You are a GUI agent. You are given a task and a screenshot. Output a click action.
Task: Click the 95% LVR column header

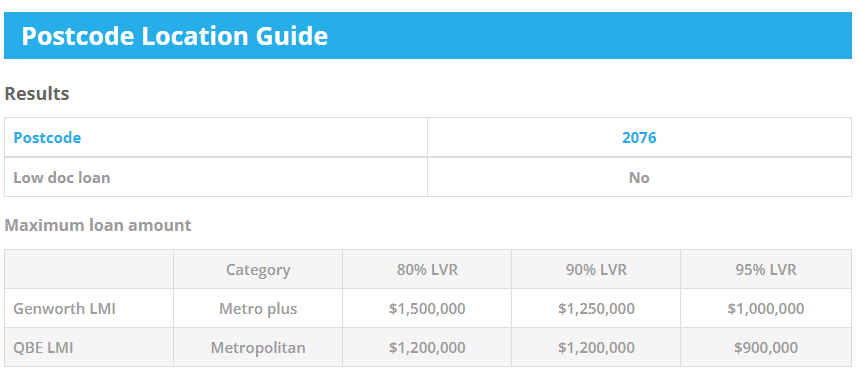pos(766,270)
